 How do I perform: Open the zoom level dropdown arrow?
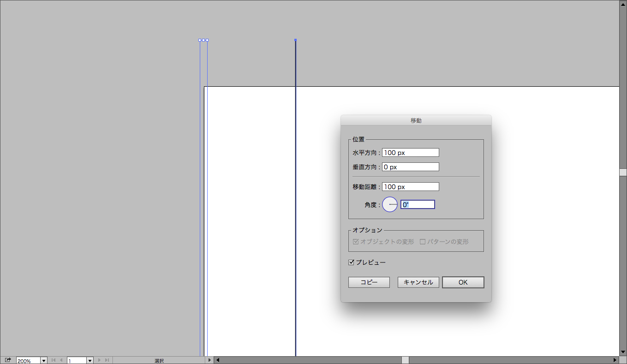click(44, 361)
